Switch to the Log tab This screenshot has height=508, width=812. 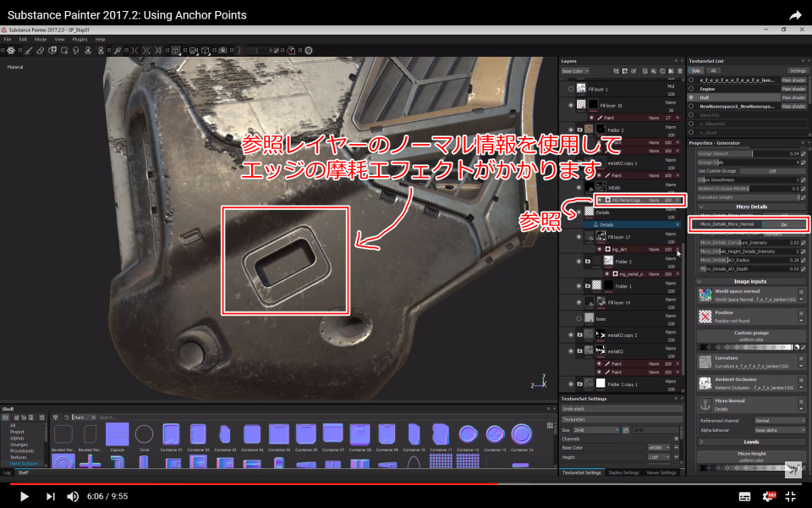(7, 472)
